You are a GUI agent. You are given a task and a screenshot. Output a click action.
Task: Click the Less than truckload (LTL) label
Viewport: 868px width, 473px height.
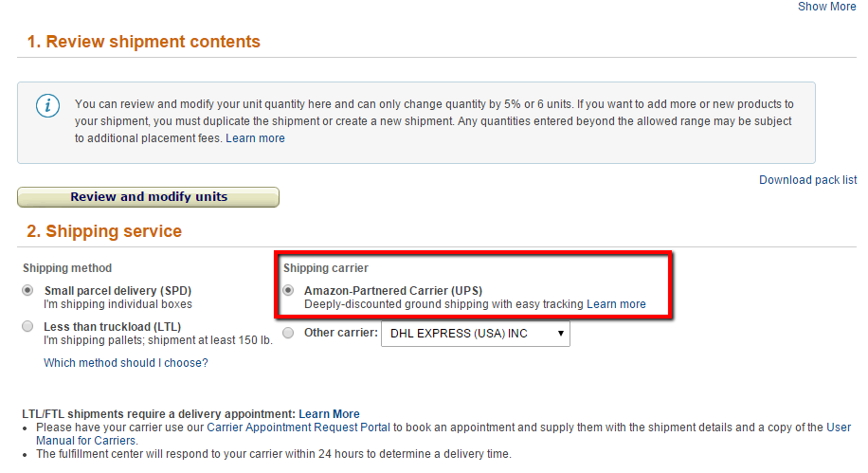pyautogui.click(x=113, y=327)
